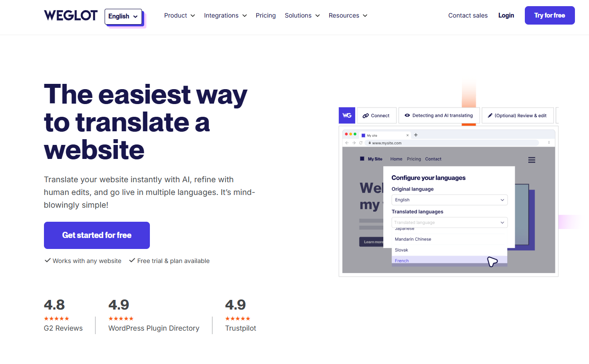Viewport: 589px width, 364px height.
Task: Click the Learn more button in mock page
Action: point(371,242)
